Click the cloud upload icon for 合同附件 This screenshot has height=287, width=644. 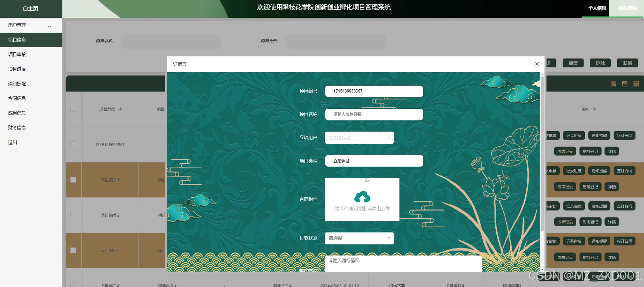tap(362, 197)
